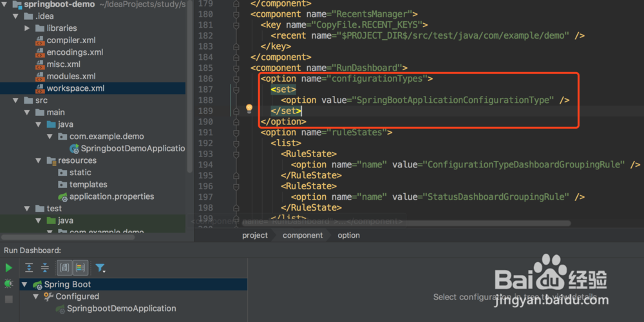
Task: Open application.properties file
Action: pyautogui.click(x=111, y=196)
